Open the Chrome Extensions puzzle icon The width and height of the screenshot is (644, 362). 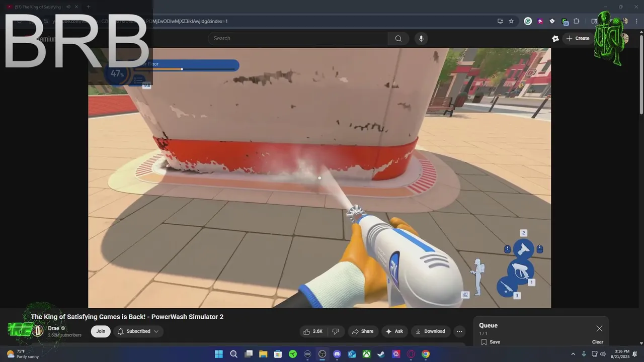(x=577, y=21)
